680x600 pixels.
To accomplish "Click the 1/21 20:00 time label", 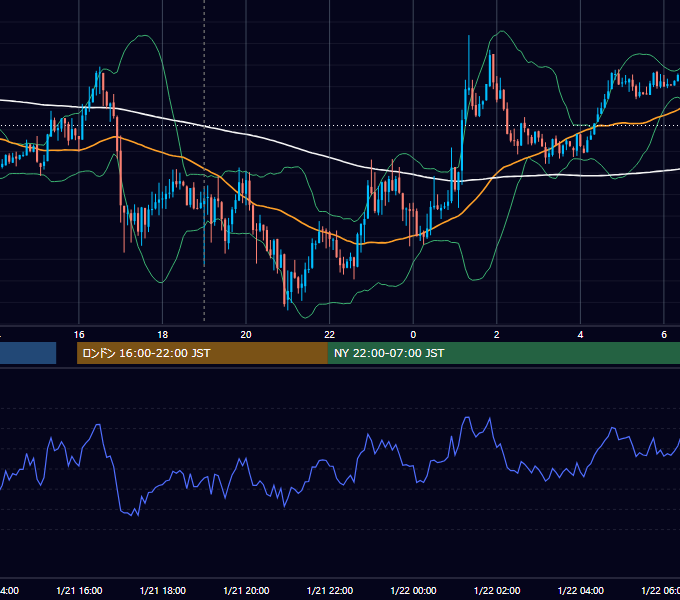I will (246, 590).
